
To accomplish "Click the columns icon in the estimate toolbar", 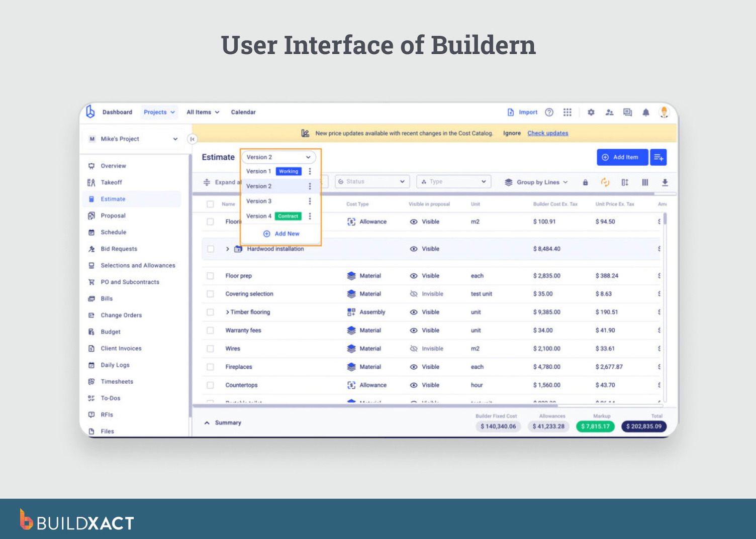I will (645, 182).
